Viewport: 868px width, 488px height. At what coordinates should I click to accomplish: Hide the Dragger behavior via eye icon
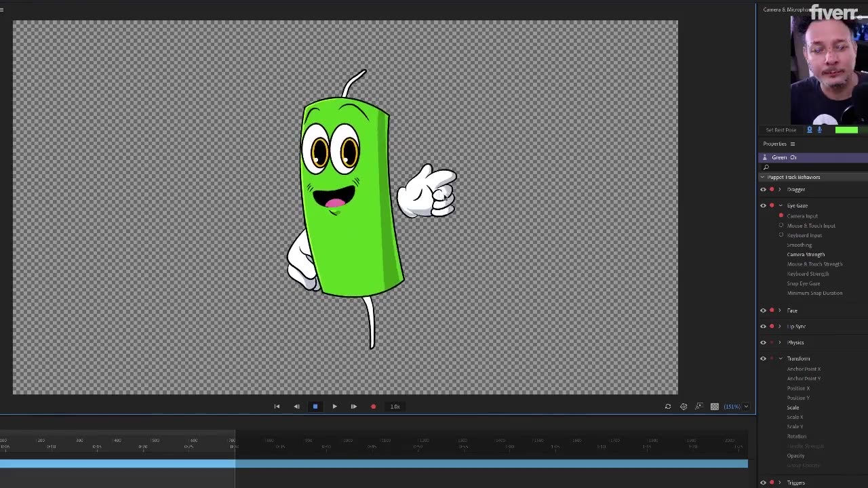pyautogui.click(x=763, y=189)
